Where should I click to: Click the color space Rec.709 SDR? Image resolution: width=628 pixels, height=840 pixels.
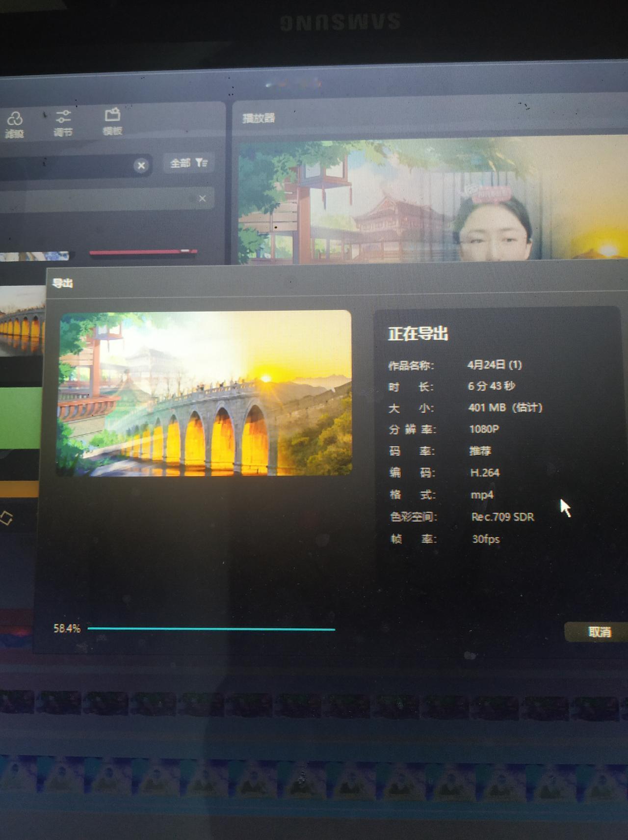pyautogui.click(x=503, y=517)
